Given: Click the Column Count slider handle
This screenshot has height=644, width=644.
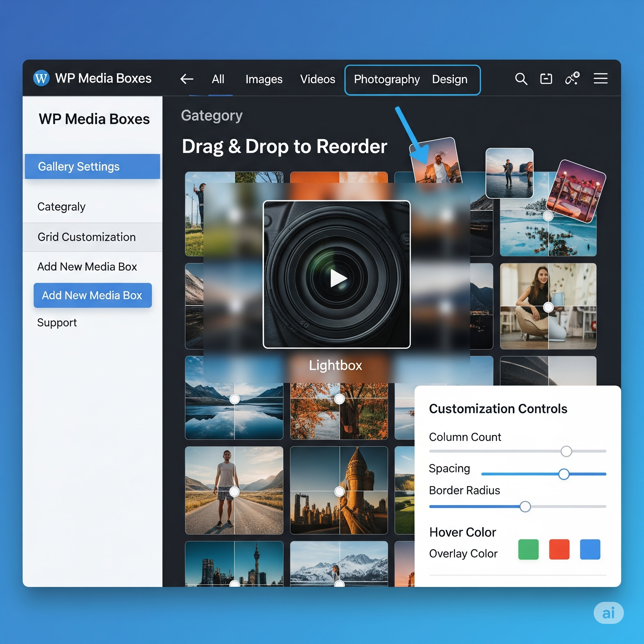Looking at the screenshot, I should point(566,451).
